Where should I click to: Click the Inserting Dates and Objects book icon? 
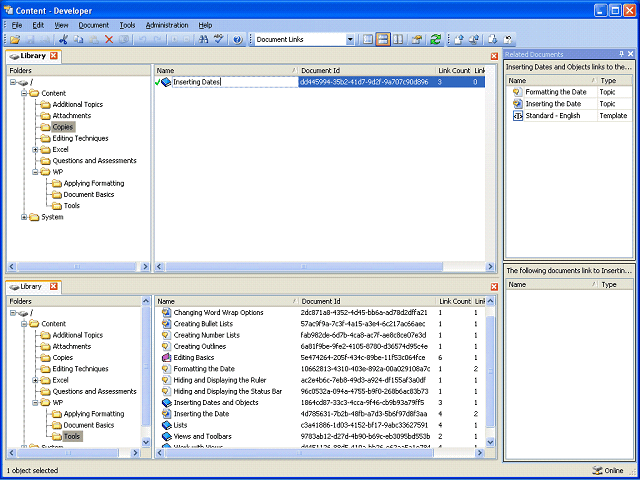point(166,402)
